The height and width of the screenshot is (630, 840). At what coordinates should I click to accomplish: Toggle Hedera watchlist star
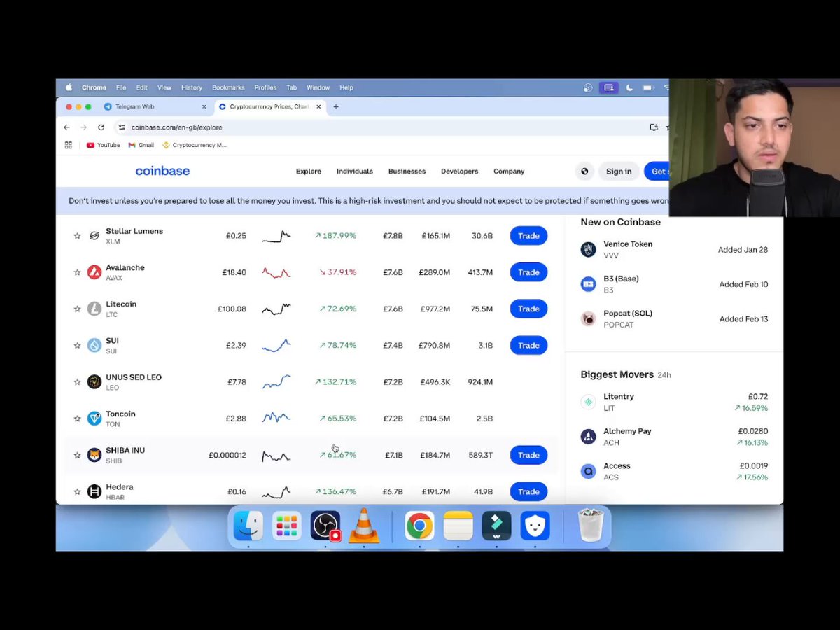(77, 491)
